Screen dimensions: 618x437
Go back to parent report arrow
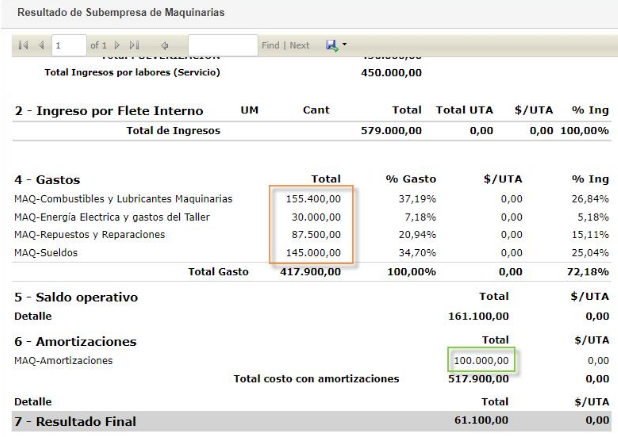pos(165,46)
